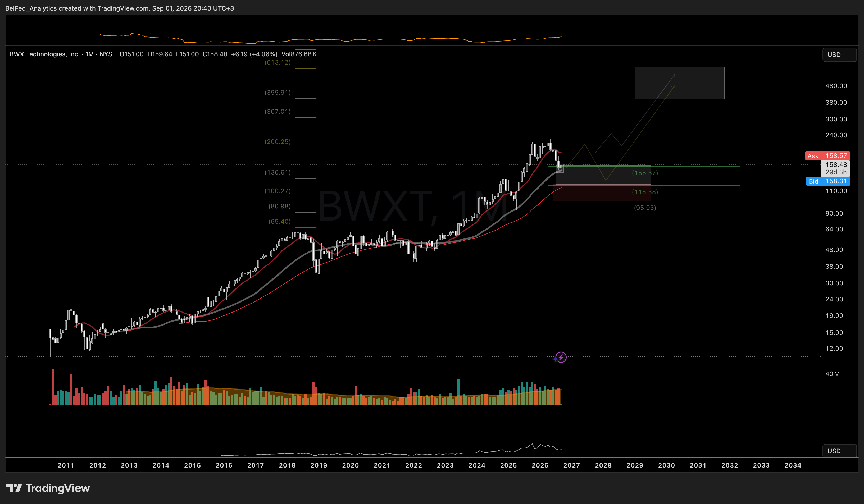Click the +6.19 (+4.06%) change value

coord(254,54)
